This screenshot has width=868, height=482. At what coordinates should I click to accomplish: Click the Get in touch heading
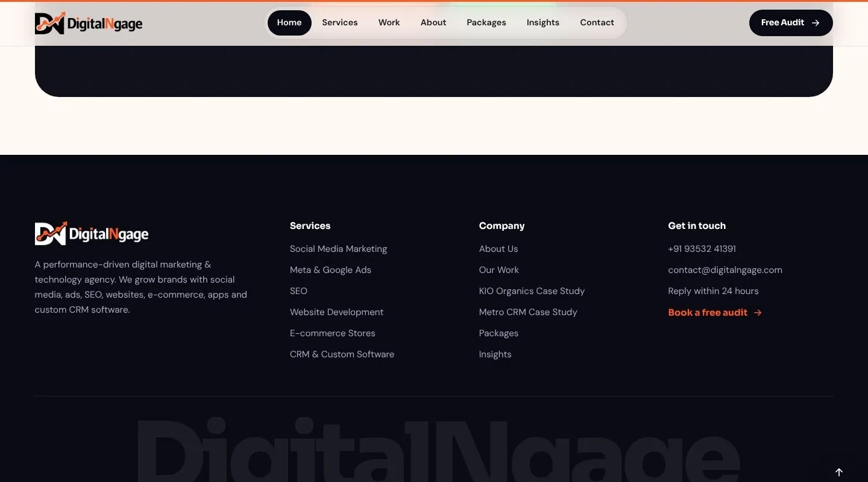point(697,226)
